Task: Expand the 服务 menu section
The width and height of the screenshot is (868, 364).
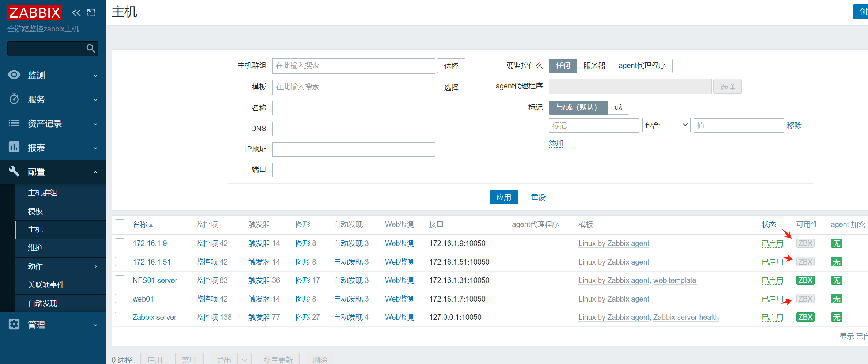Action: tap(95, 100)
